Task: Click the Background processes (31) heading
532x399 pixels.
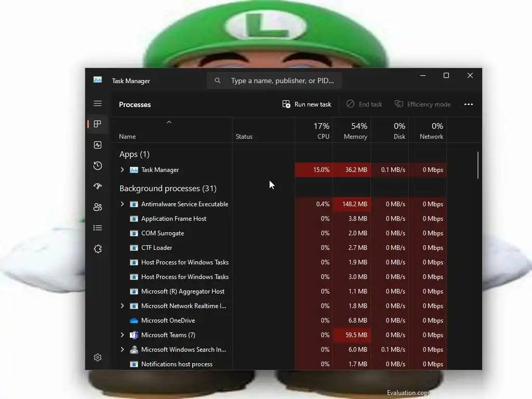Action: click(168, 188)
